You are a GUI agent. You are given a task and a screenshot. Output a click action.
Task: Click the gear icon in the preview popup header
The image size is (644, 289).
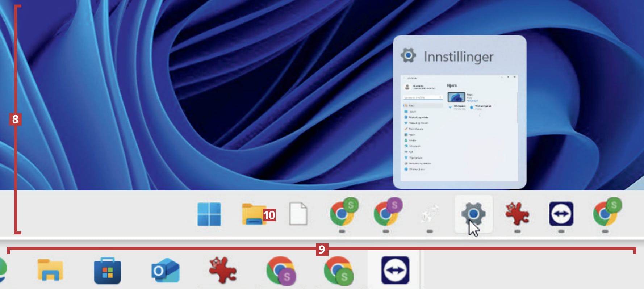coord(408,55)
